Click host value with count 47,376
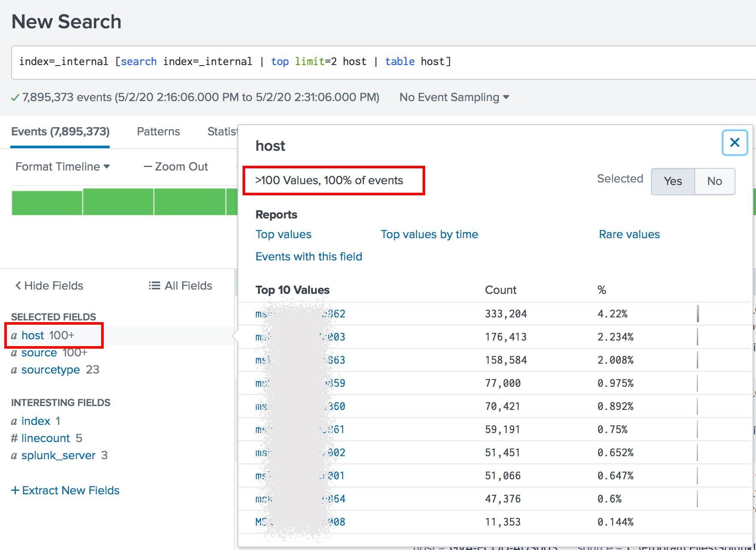Screen dimensions: 756x550 (x=300, y=499)
